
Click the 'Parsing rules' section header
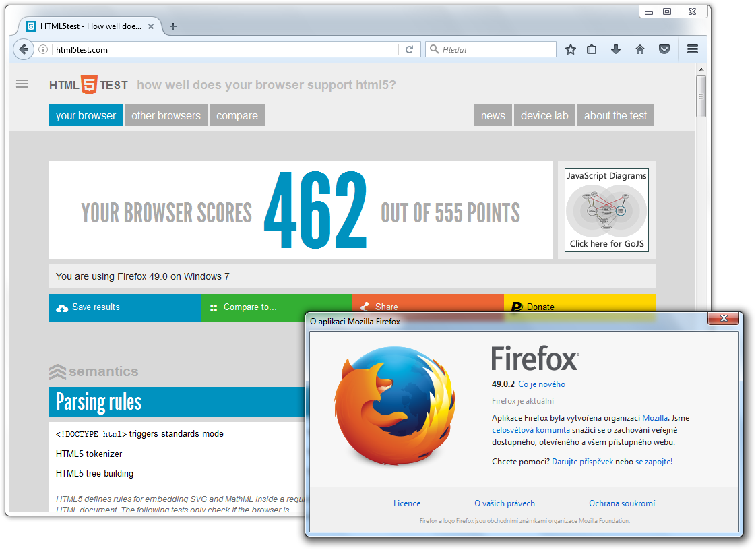[177, 402]
